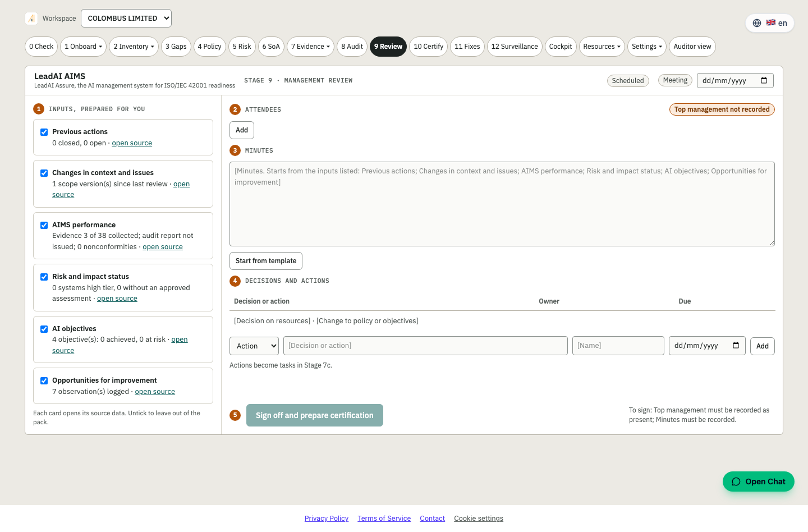Image resolution: width=808 pixels, height=532 pixels.
Task: Switch to the 5 Risk stage
Action: 242,47
